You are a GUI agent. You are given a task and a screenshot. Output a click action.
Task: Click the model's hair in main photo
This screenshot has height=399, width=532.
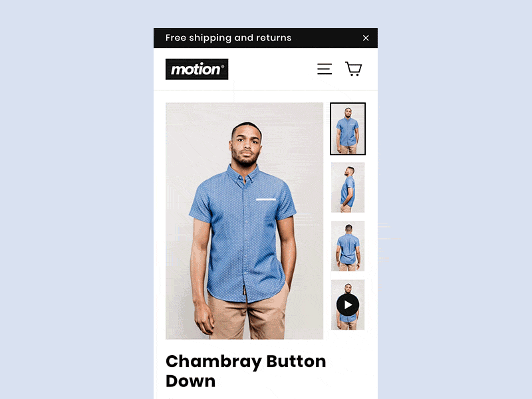click(247, 128)
